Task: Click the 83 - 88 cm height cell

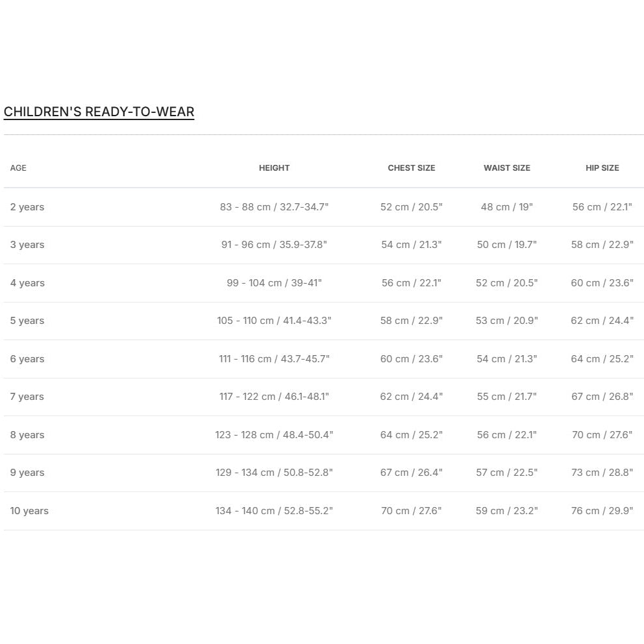Action: 274,207
